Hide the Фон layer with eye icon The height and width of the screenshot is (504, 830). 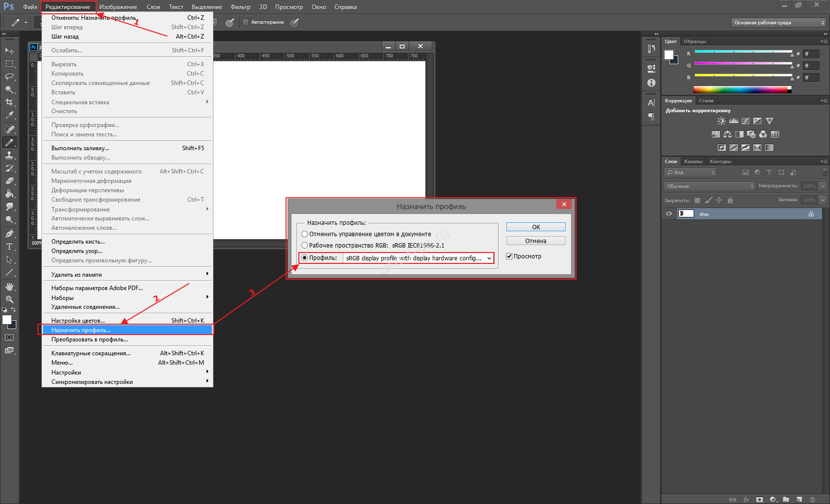point(669,214)
